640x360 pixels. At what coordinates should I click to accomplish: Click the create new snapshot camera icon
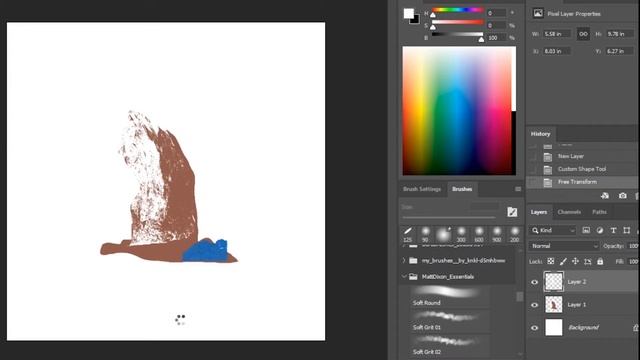click(622, 196)
